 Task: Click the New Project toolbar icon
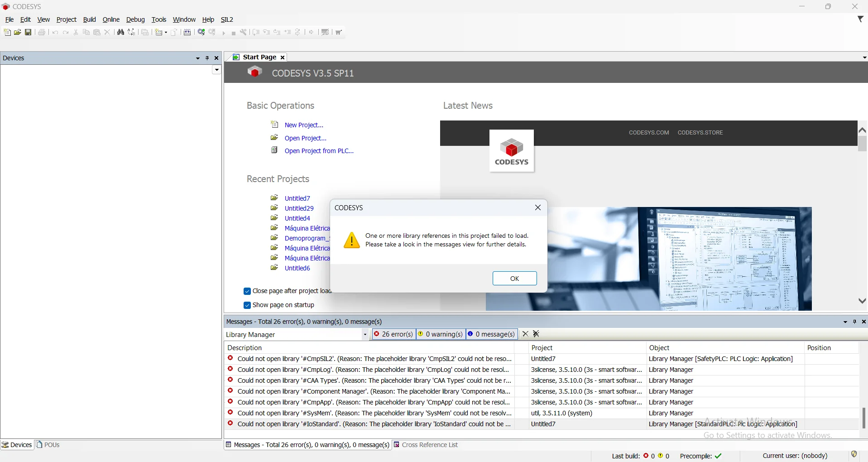(x=7, y=32)
